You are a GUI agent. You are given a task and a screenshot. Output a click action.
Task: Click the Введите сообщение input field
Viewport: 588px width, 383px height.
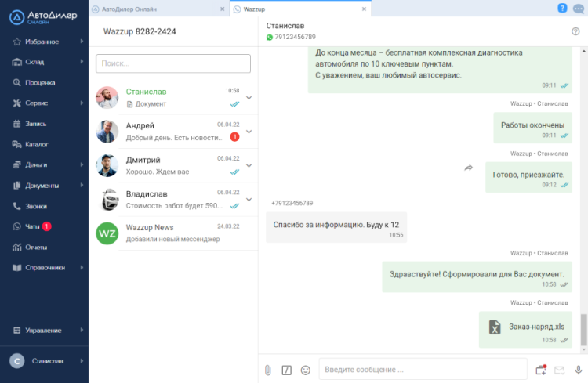(423, 370)
